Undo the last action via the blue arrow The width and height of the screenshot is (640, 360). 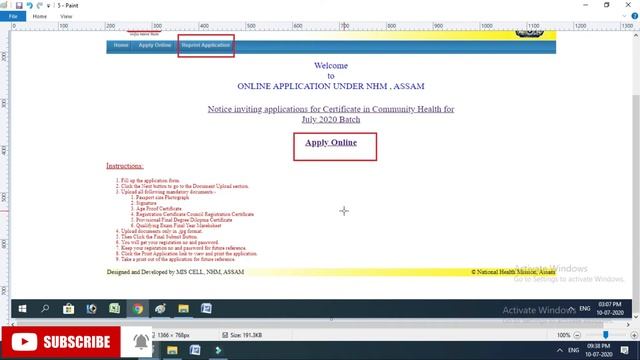pos(29,5)
